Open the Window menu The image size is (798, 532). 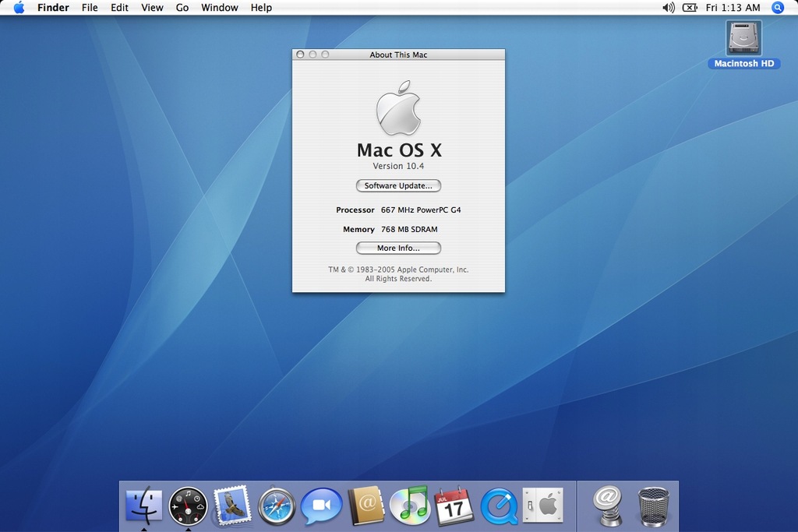(219, 8)
